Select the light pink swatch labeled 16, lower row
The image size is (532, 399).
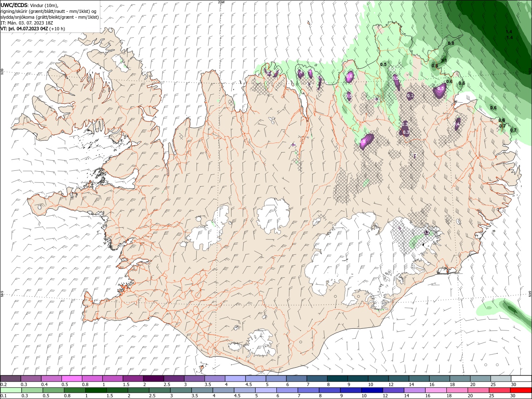[x=436, y=390]
